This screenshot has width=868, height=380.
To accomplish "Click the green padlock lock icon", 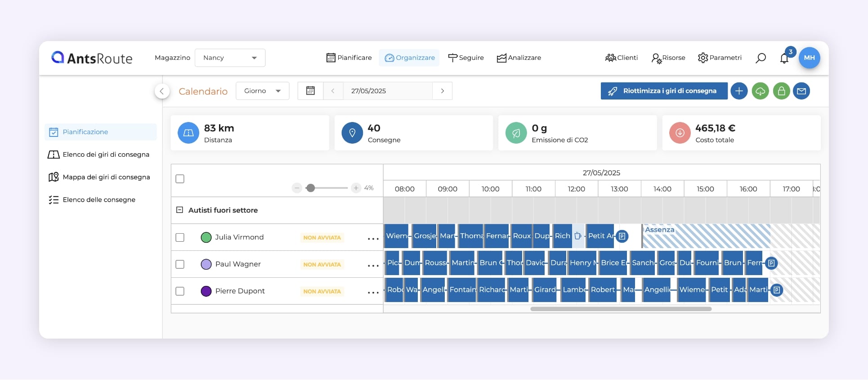I will [x=781, y=91].
